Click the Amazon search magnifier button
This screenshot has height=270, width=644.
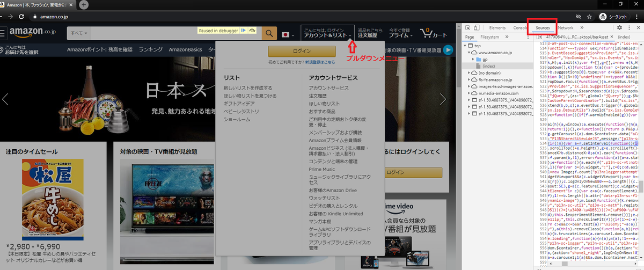(x=269, y=33)
